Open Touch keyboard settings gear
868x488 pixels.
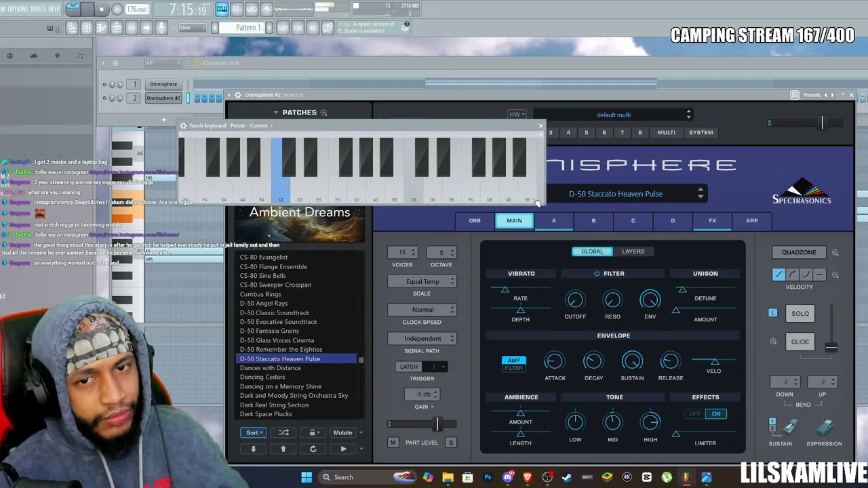[183, 125]
